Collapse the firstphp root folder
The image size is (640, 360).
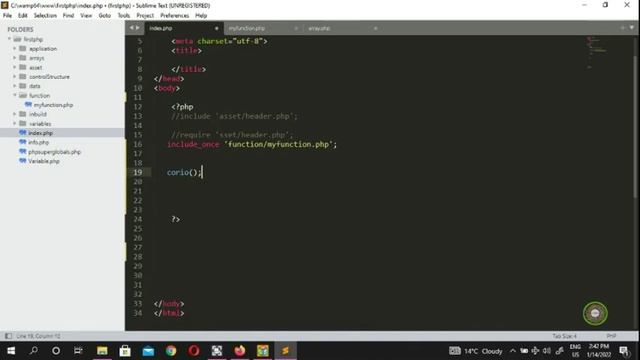9,39
